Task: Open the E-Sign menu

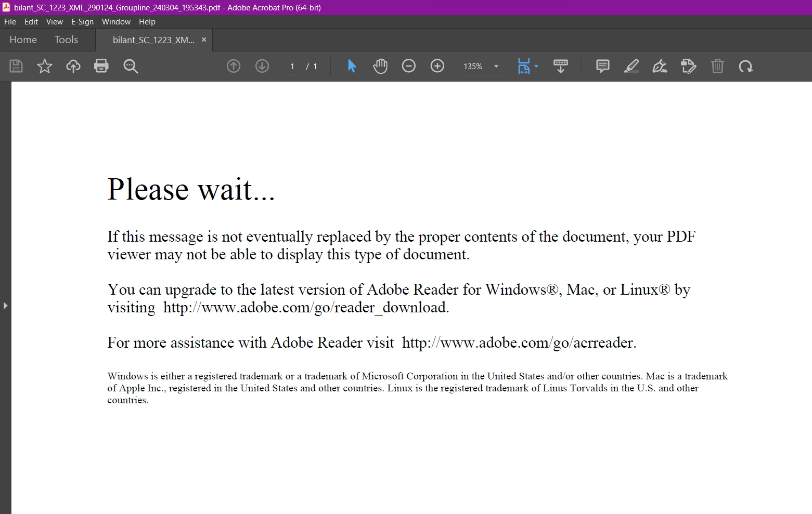Action: point(83,22)
